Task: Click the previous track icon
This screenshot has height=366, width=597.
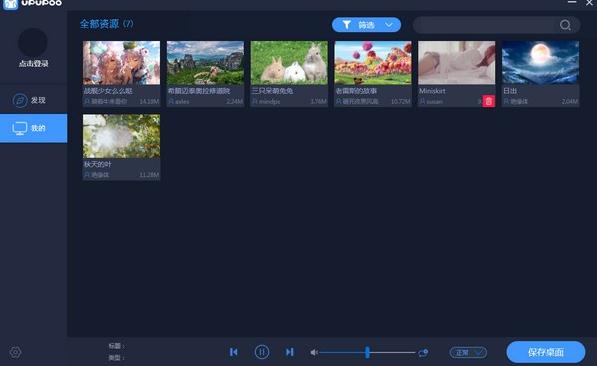Action: (234, 352)
